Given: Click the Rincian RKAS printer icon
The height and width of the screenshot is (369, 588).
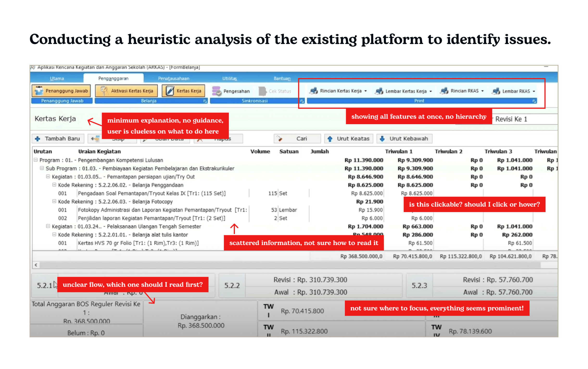Looking at the screenshot, I should pyautogui.click(x=444, y=91).
